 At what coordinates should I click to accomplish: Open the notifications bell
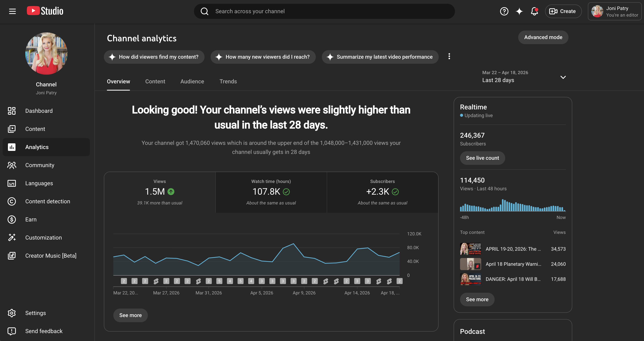[x=534, y=11]
